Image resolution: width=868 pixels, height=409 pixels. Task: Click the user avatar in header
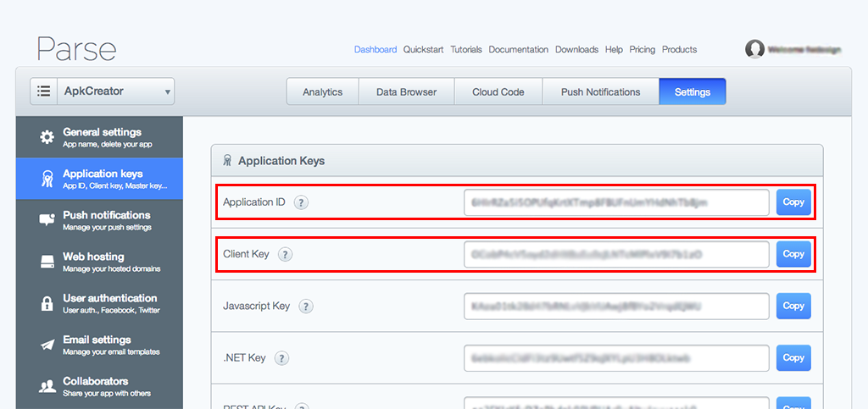pos(754,49)
